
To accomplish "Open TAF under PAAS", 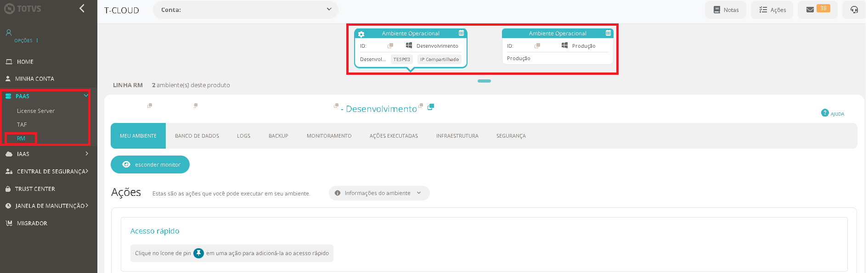I will tap(22, 125).
